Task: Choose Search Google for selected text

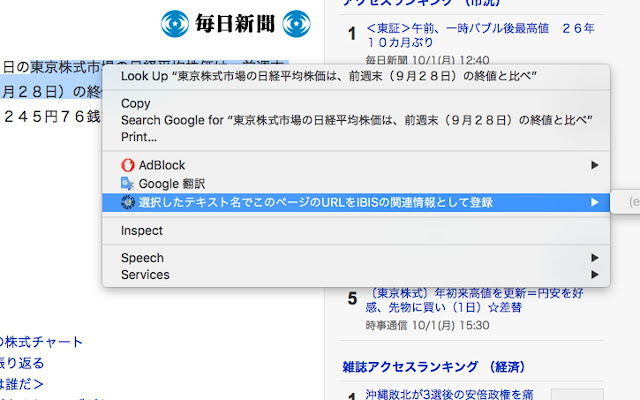Action: point(356,120)
